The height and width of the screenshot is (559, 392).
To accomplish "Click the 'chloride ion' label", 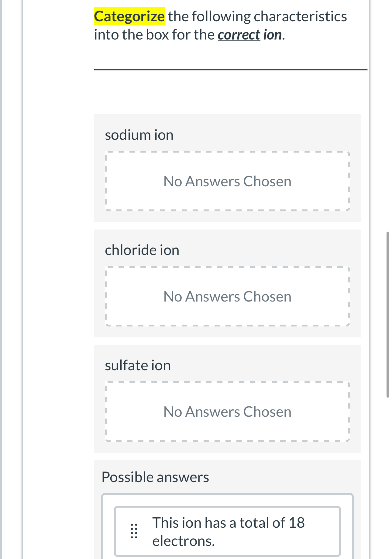I will coord(142,250).
